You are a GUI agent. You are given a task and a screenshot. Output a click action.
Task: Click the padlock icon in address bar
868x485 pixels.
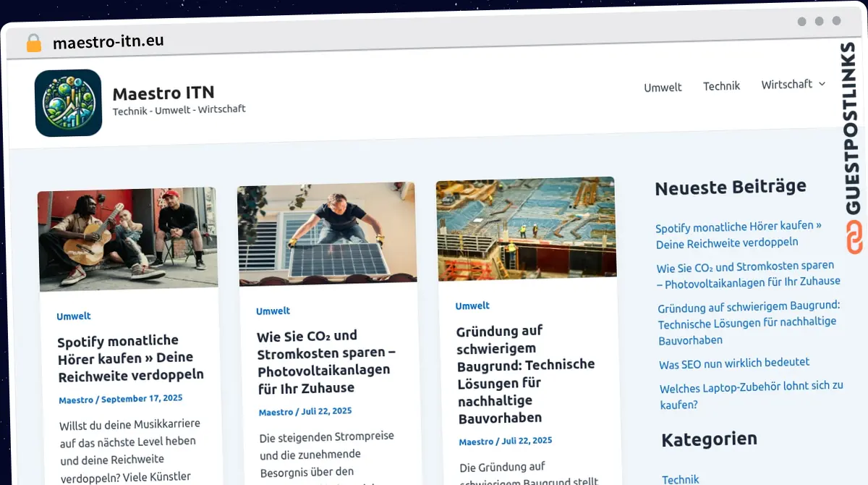click(x=33, y=43)
